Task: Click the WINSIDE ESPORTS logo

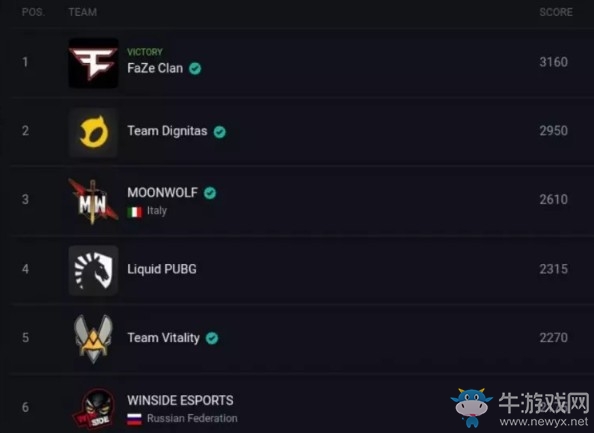Action: click(x=94, y=408)
